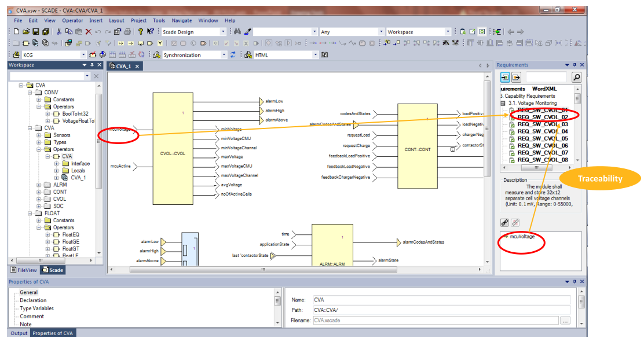Click the CVOL::CVOL operator block
Screen dimensions: 644x342
[173, 148]
